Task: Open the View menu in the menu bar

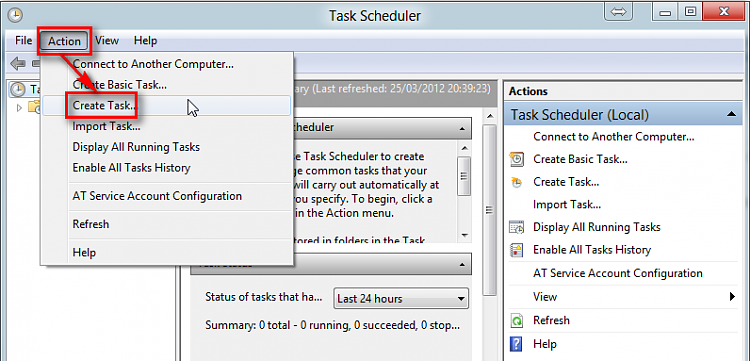Action: (x=107, y=41)
